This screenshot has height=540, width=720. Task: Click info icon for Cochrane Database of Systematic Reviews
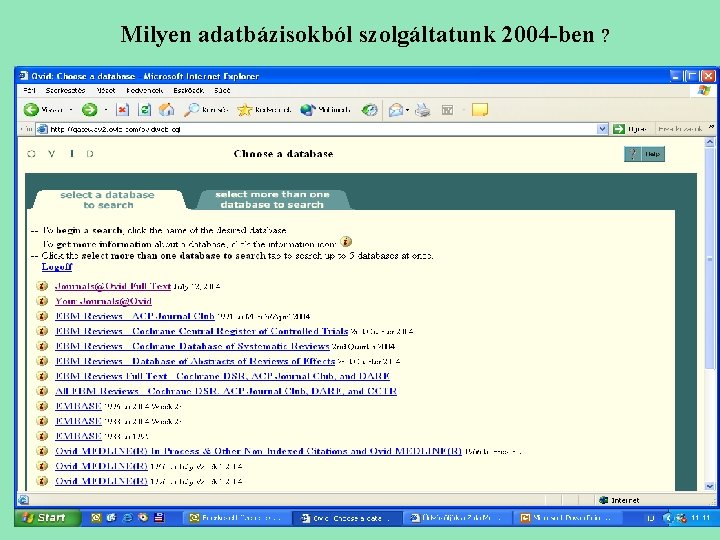click(42, 346)
